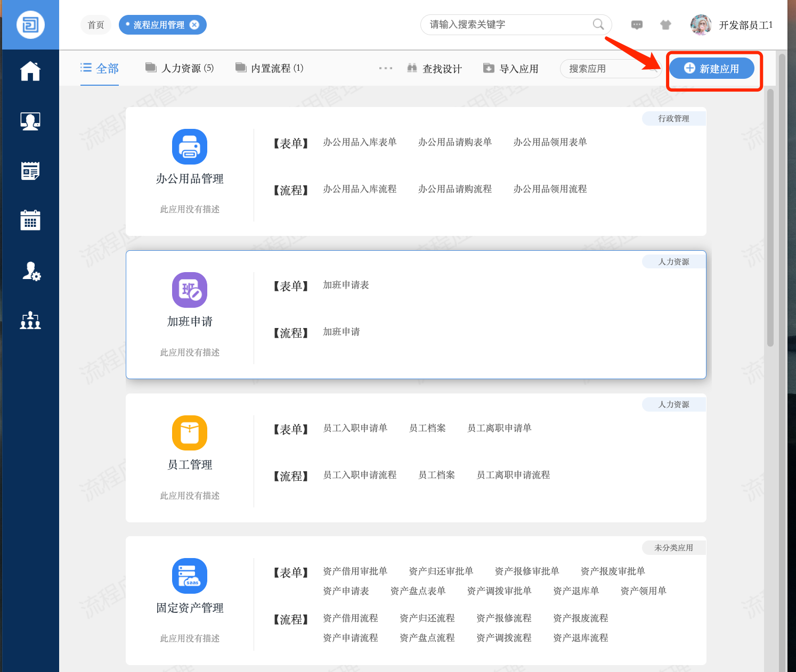Image resolution: width=796 pixels, height=672 pixels.
Task: Click the home icon in the left sidebar
Action: tap(30, 71)
